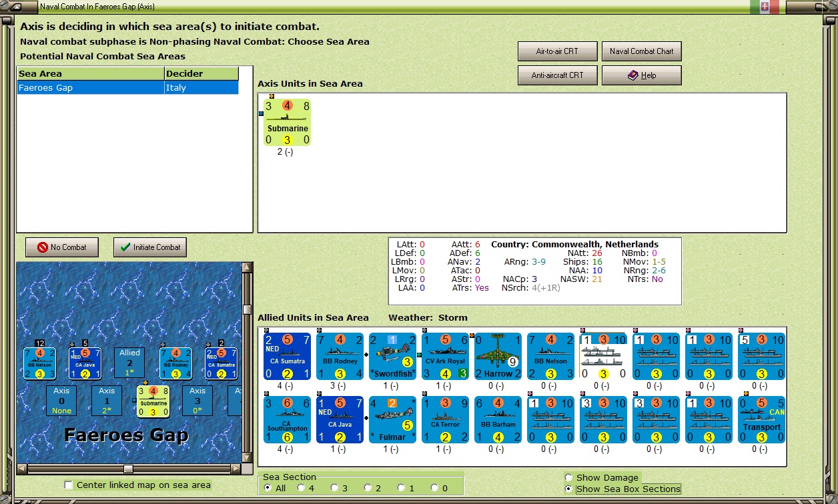Viewport: 838px width, 504px height.
Task: Click the Submarine counter on the sea map
Action: coord(153,401)
